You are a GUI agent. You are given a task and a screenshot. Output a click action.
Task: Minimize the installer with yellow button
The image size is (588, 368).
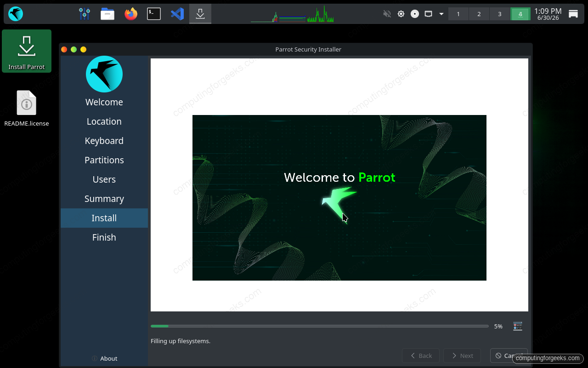(83, 49)
